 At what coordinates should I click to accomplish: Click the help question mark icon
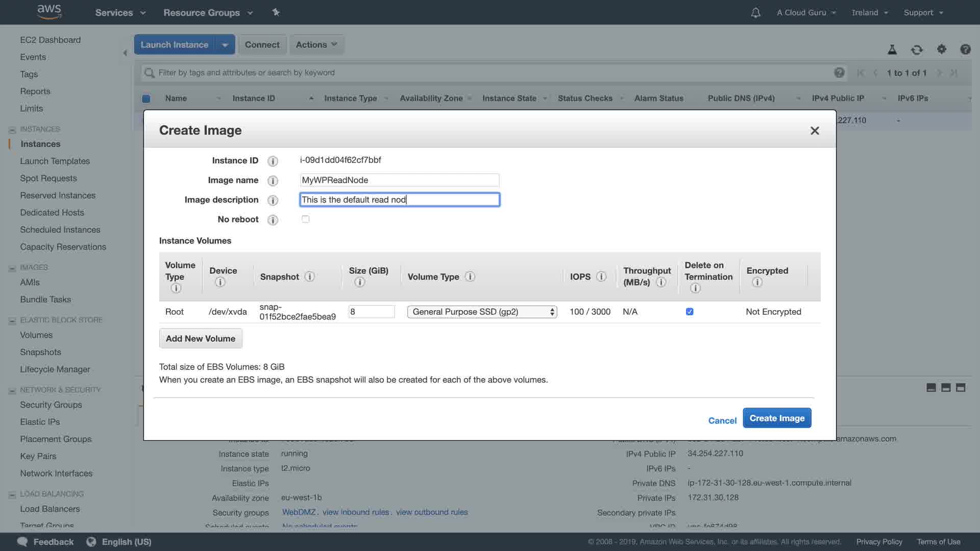coord(965,49)
